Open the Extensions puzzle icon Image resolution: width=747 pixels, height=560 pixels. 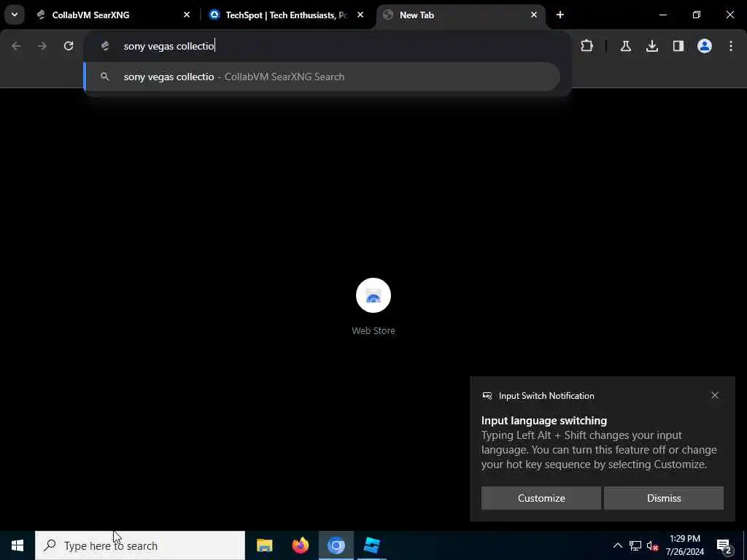coord(587,46)
